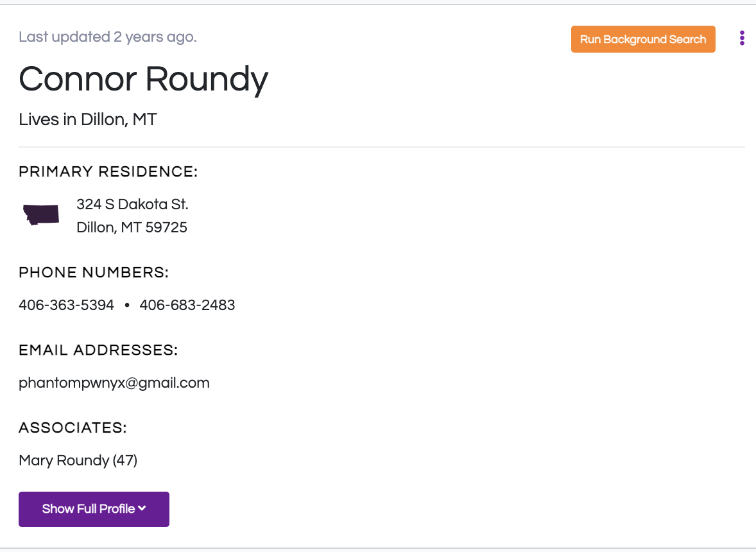
Task: Expand the Show Full Profile button
Action: [x=94, y=509]
